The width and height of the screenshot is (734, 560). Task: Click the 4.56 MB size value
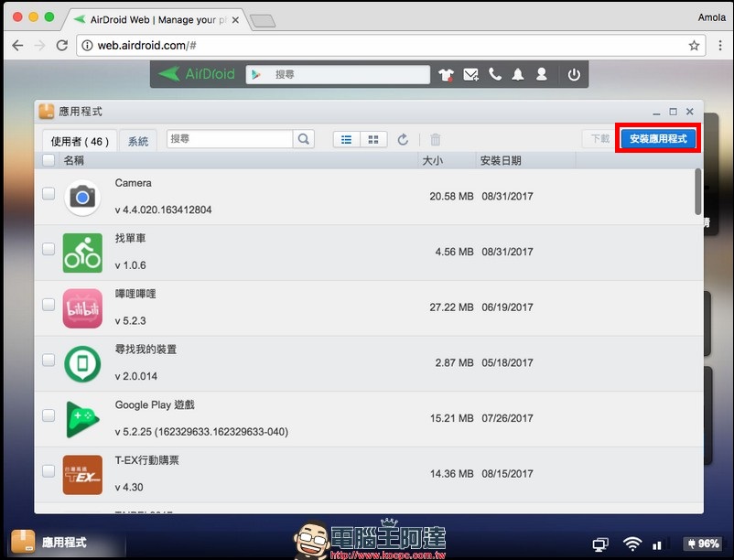pyautogui.click(x=455, y=252)
